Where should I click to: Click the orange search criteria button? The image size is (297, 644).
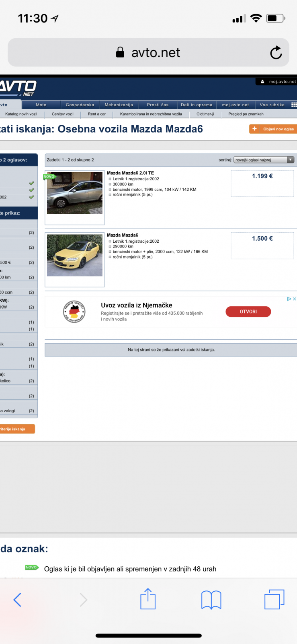[17, 429]
